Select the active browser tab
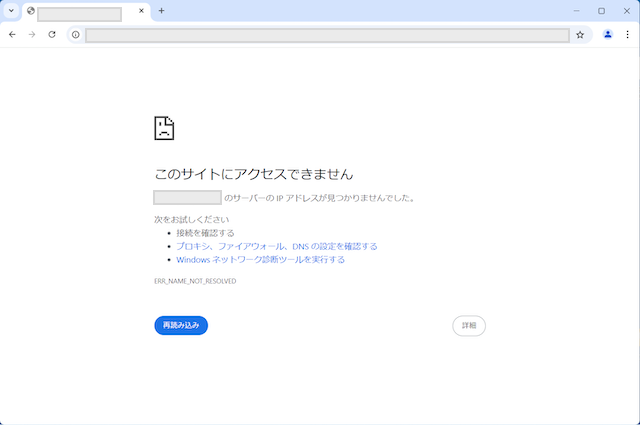This screenshot has width=640, height=425. [x=80, y=12]
